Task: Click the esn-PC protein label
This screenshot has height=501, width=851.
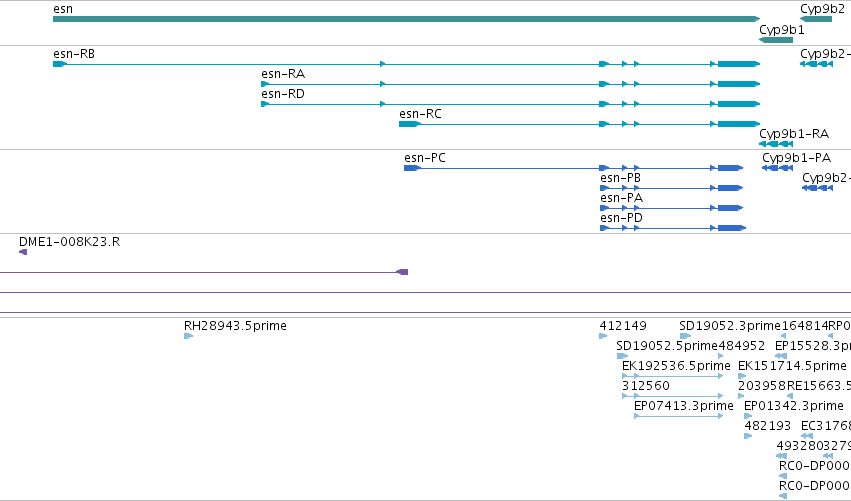Action: click(424, 158)
